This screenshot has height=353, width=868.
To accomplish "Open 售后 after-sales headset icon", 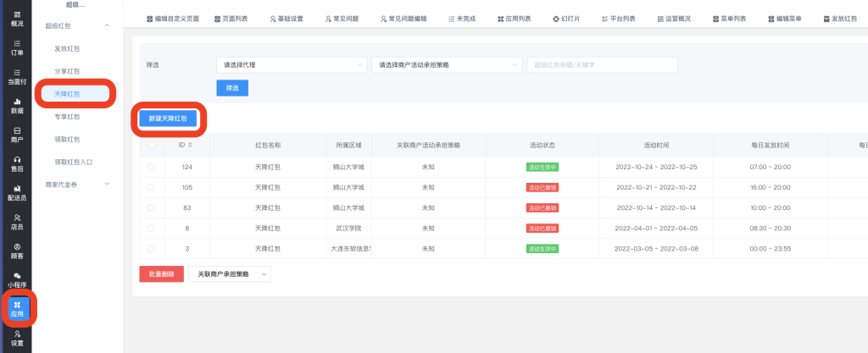I will [17, 163].
